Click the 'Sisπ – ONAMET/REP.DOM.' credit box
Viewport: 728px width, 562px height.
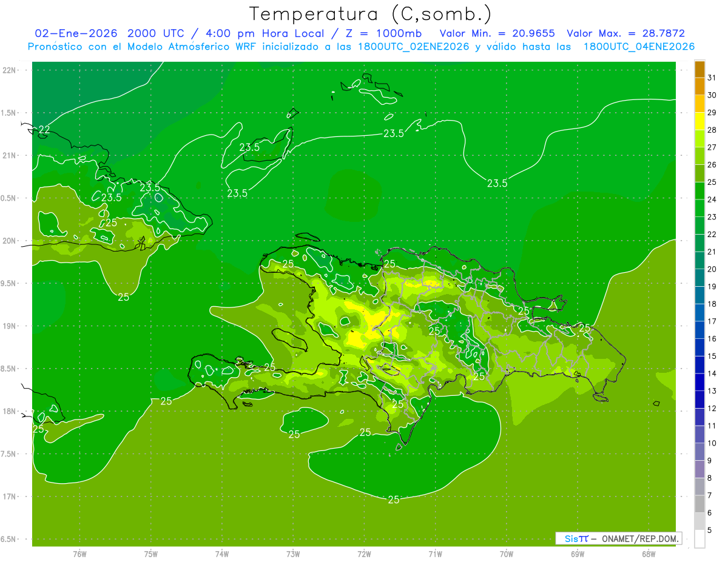point(619,538)
